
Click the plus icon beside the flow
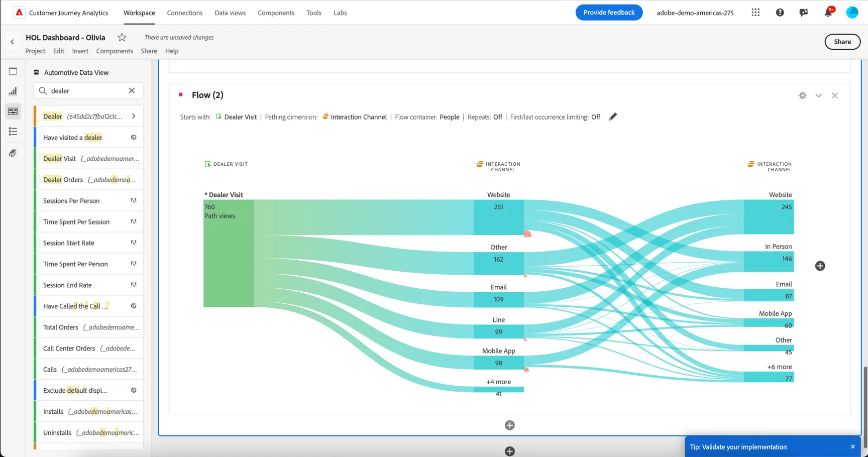(x=820, y=266)
